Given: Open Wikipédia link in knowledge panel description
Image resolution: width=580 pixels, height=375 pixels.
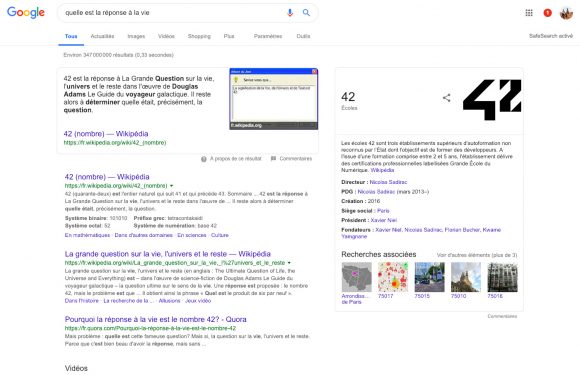Looking at the screenshot, I should click(382, 170).
